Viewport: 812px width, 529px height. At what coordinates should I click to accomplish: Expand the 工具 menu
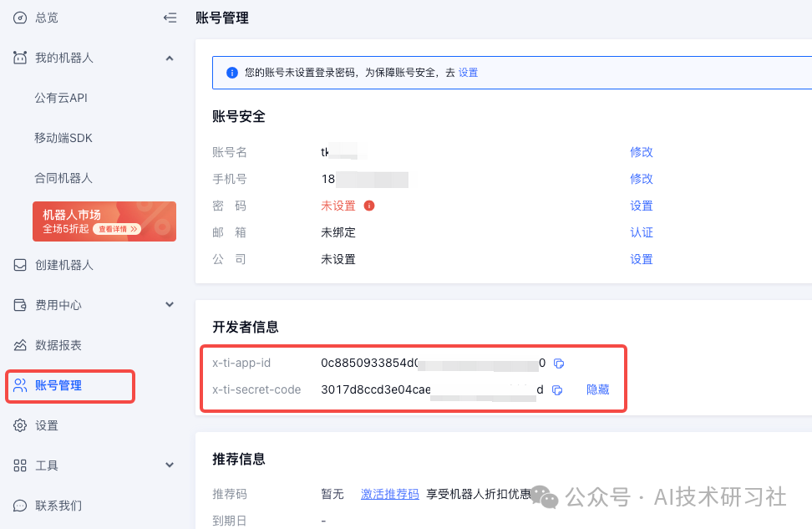(170, 465)
